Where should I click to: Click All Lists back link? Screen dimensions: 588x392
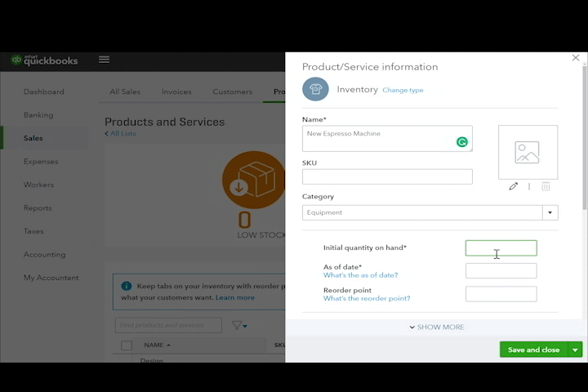[120, 134]
